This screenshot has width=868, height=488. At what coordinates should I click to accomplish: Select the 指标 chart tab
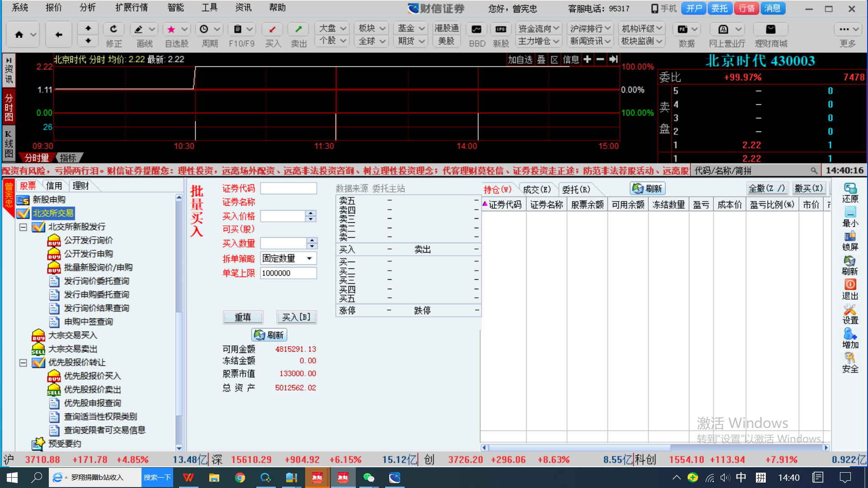(x=68, y=158)
